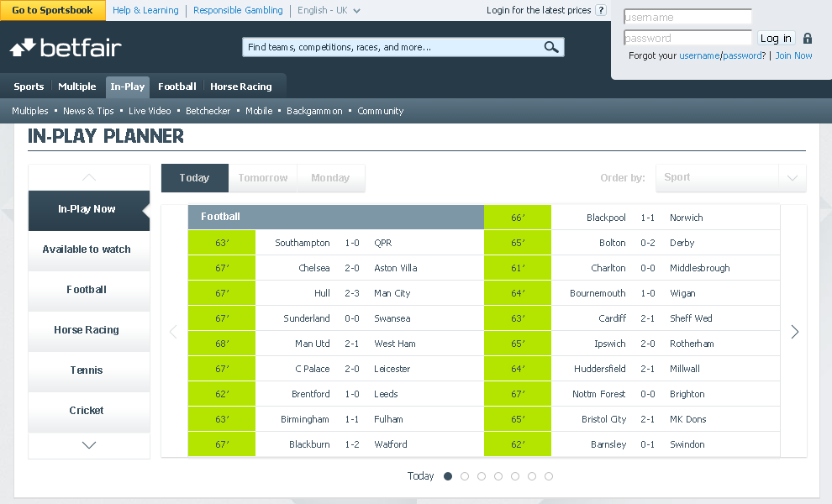Image resolution: width=832 pixels, height=504 pixels.
Task: Open Live Video submenu link
Action: (150, 111)
